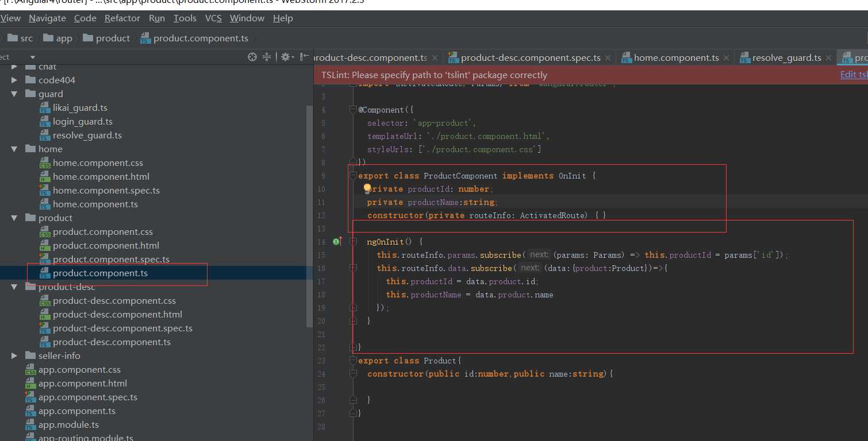Viewport: 868px width, 441px height.
Task: Select resolve_guard.ts in the project tree
Action: (87, 136)
